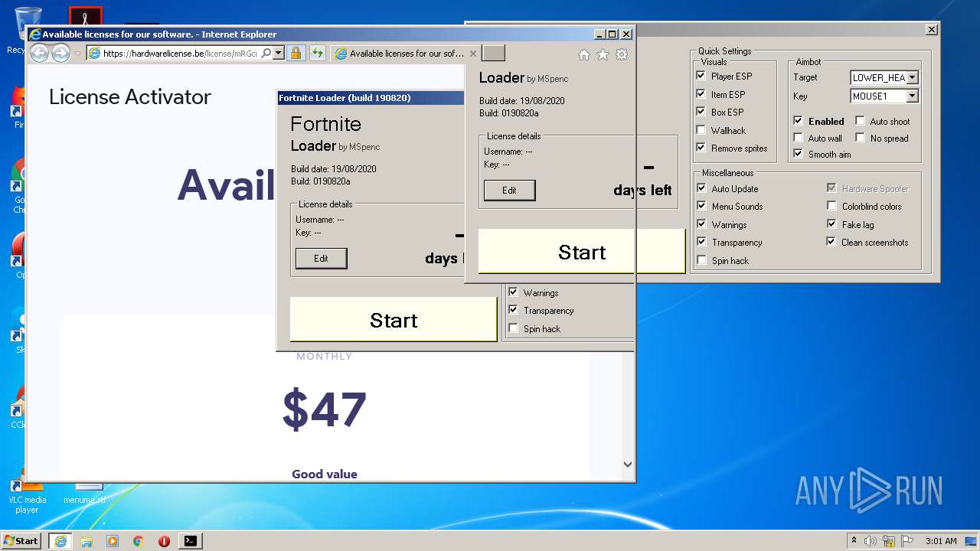
Task: Open IE Home page icon
Action: (x=584, y=54)
